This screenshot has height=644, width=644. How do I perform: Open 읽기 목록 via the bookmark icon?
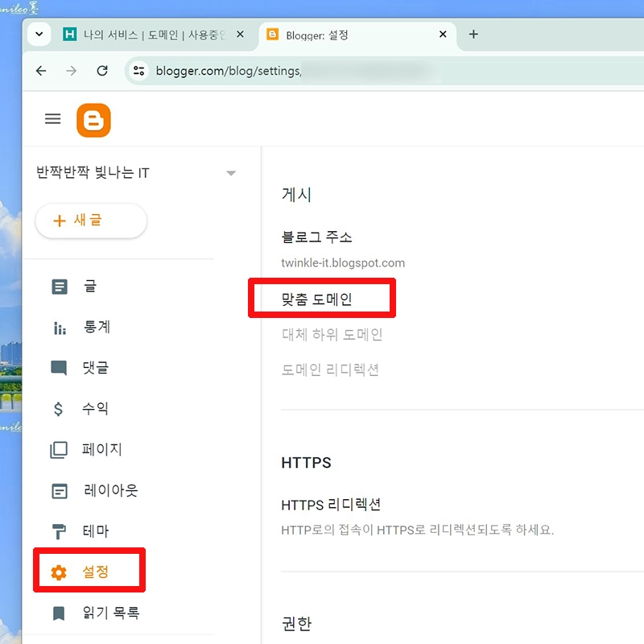(59, 612)
